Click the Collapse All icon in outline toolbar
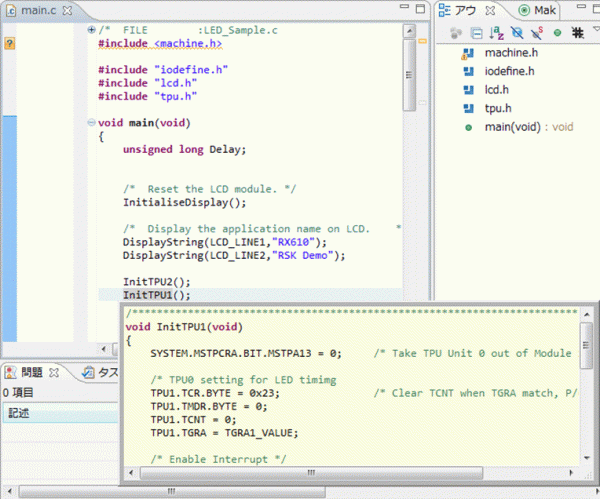This screenshot has height=499, width=600. (x=477, y=32)
